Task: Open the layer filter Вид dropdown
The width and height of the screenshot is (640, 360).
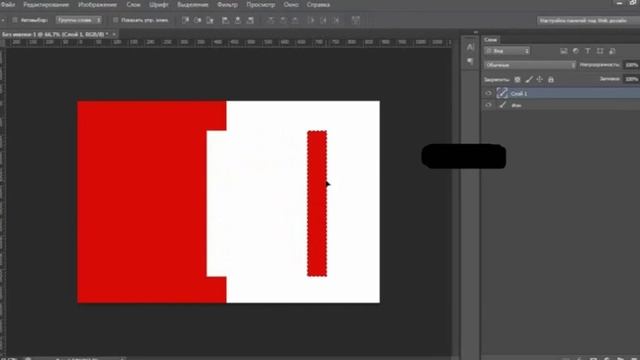Action: click(507, 51)
